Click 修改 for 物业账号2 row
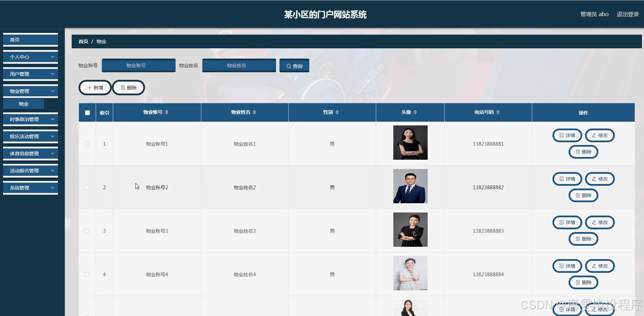The width and height of the screenshot is (644, 316). pyautogui.click(x=600, y=179)
